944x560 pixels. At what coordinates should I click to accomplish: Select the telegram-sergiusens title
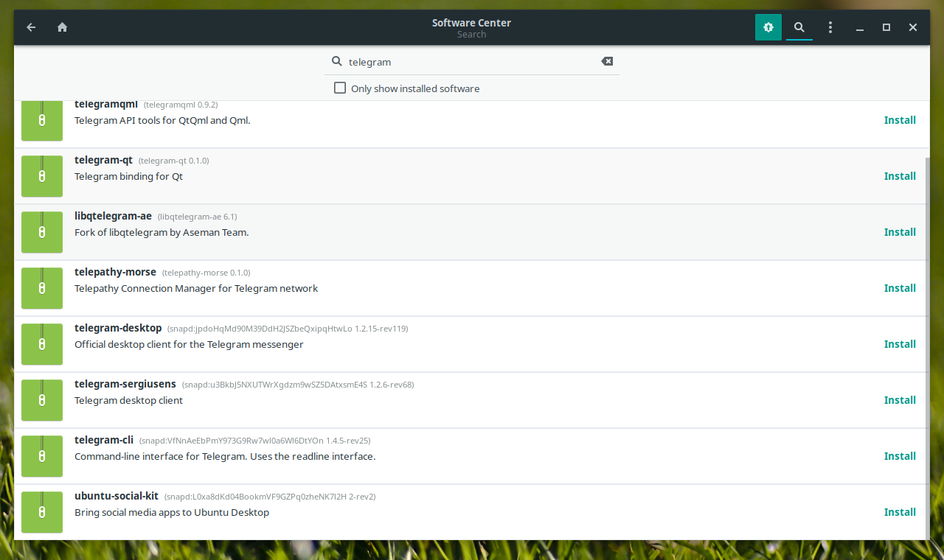(125, 384)
